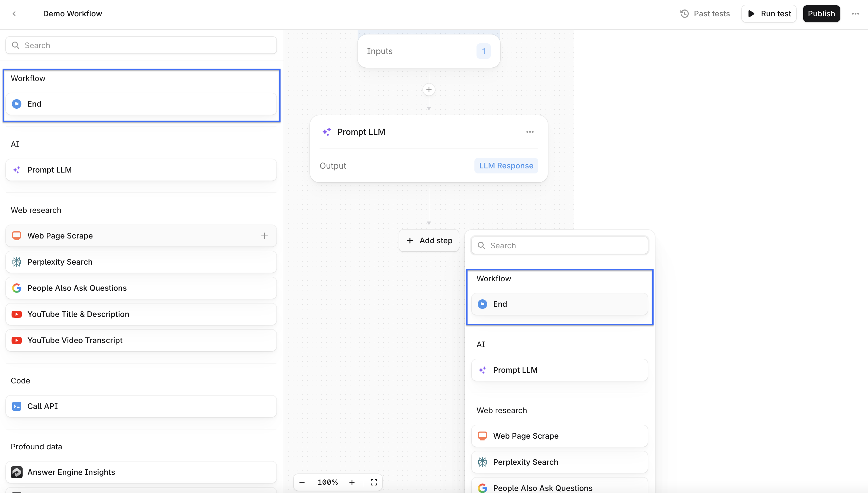Click the fit-to-screen icon
Screen dimensions: 868x493
click(374, 482)
